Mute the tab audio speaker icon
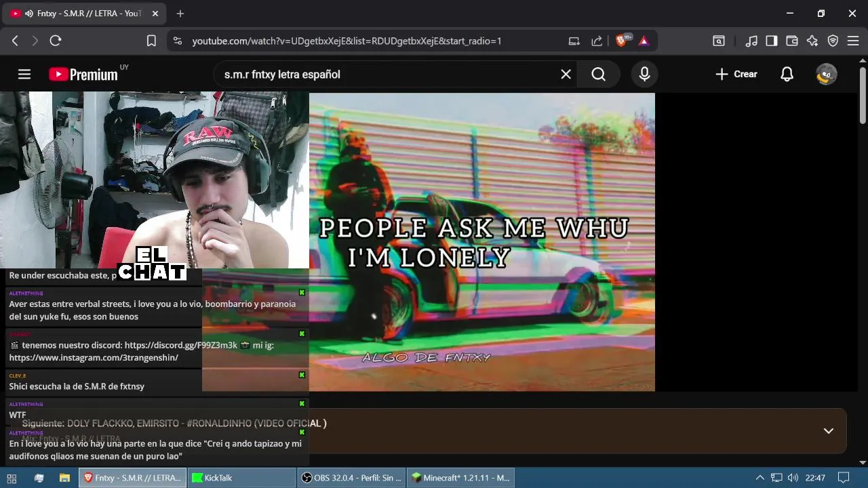This screenshot has height=488, width=868. pos(29,14)
